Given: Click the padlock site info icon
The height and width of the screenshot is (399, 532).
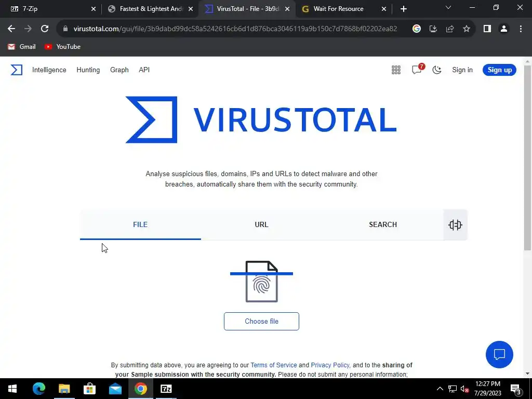Looking at the screenshot, I should [65, 29].
